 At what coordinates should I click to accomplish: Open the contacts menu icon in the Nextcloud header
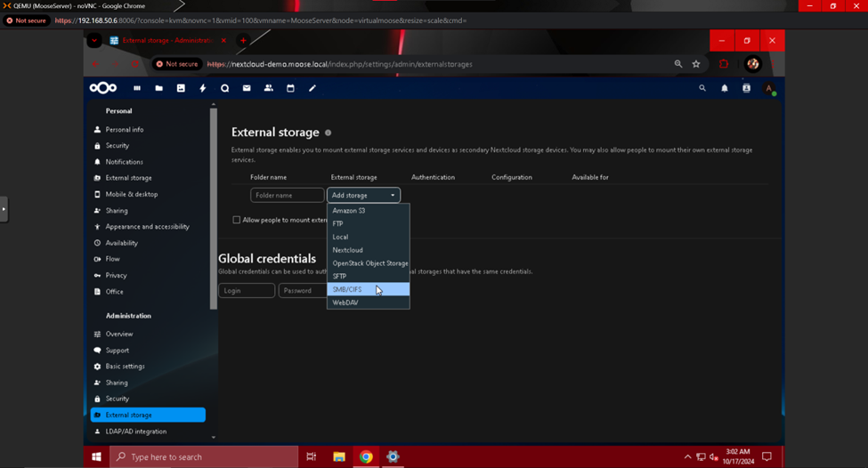click(746, 88)
